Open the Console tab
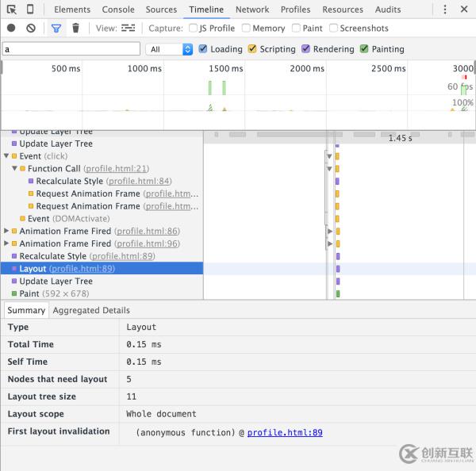This screenshot has width=476, height=471. coord(118,10)
